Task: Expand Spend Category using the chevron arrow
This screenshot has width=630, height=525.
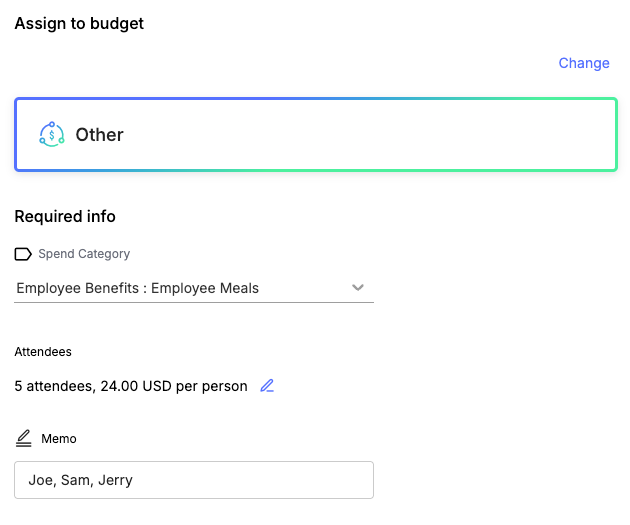Action: 358,288
